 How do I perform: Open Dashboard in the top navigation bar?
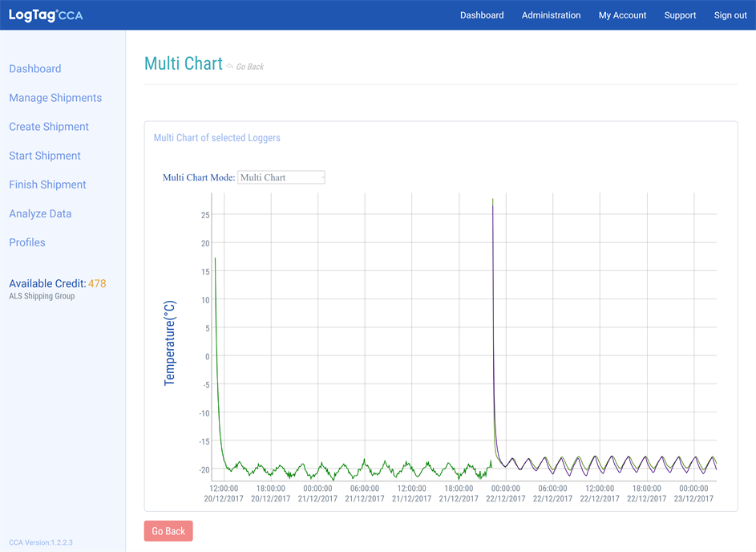point(482,15)
